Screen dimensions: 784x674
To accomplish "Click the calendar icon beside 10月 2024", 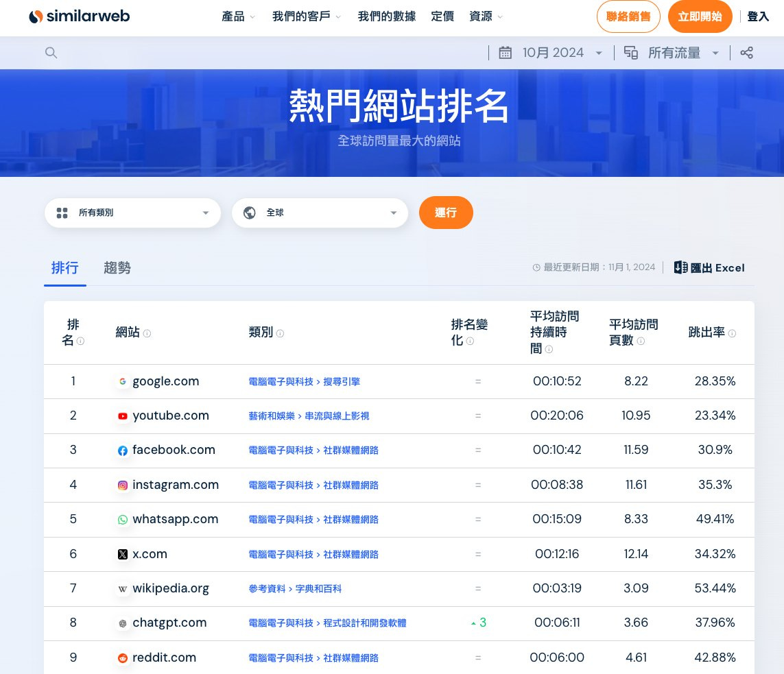I will tap(505, 53).
